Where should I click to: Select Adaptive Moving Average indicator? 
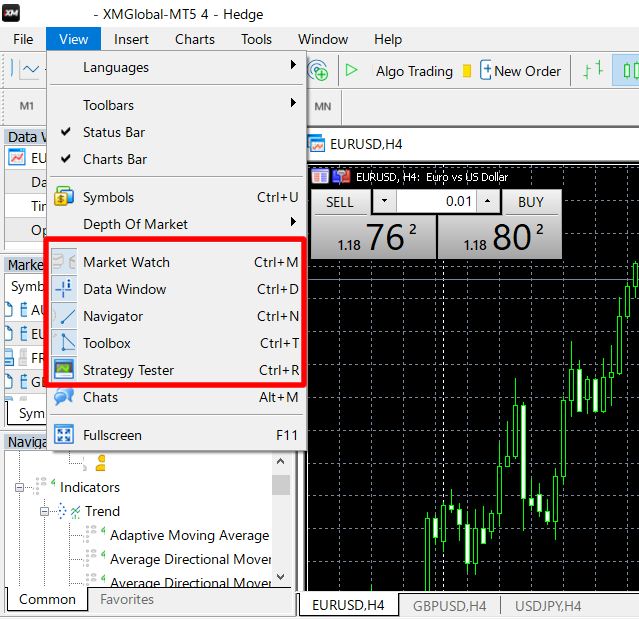pyautogui.click(x=189, y=535)
